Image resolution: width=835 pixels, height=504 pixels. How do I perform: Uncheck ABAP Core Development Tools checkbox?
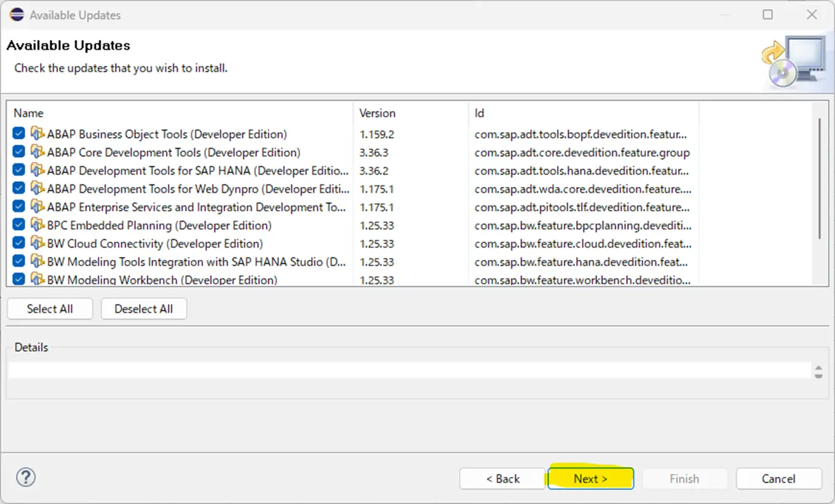[18, 152]
